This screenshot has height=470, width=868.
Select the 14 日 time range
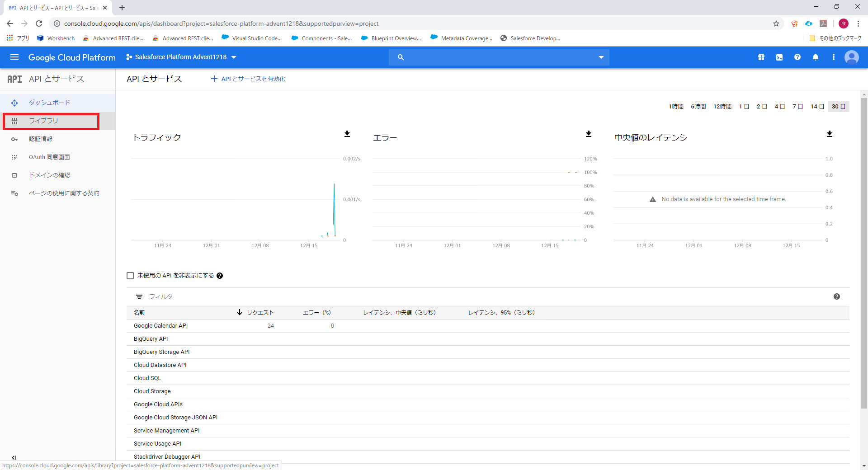click(x=817, y=107)
